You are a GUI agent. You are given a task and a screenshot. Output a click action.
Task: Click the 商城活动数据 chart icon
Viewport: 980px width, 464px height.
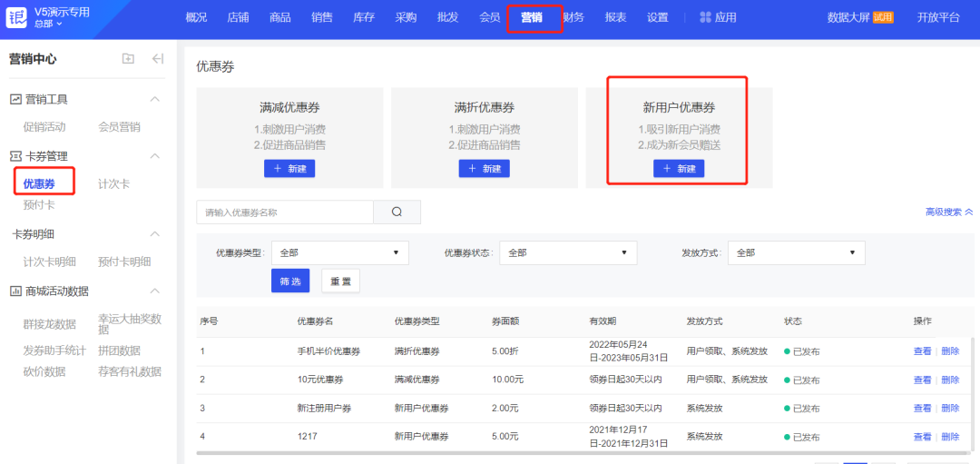click(x=15, y=291)
